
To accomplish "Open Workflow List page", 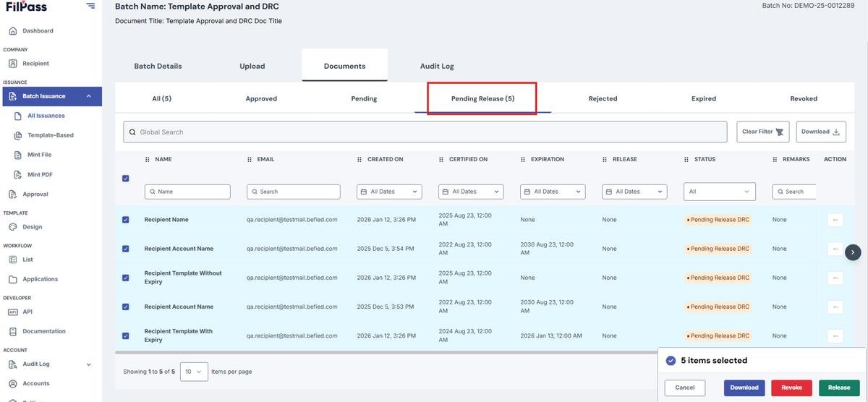I will (x=27, y=260).
